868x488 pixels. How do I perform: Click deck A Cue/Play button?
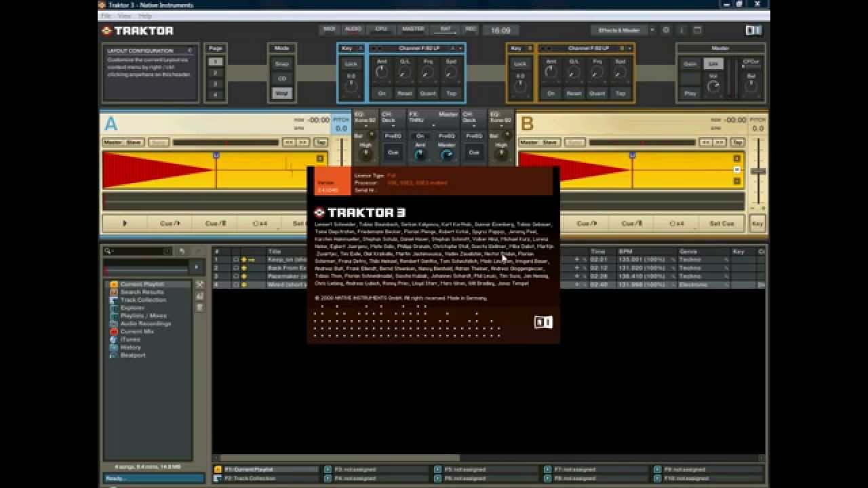tap(170, 223)
